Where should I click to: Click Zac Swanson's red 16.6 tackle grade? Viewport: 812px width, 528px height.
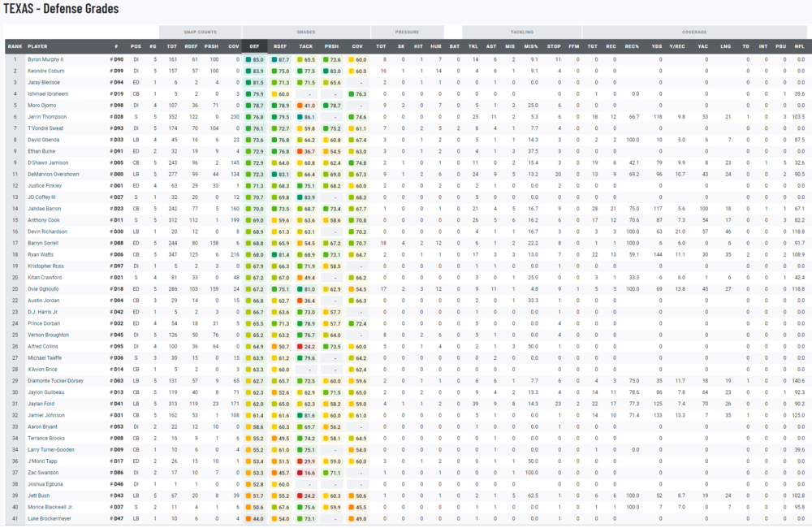pos(307,473)
